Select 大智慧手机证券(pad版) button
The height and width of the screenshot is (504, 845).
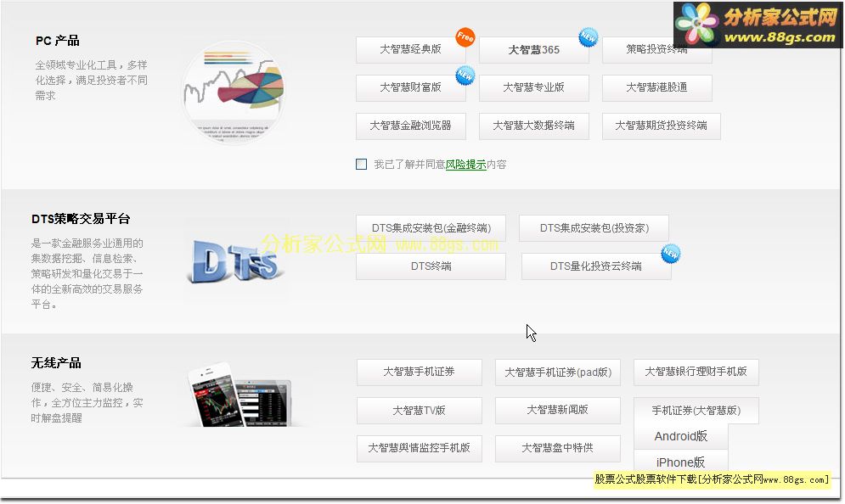(558, 372)
